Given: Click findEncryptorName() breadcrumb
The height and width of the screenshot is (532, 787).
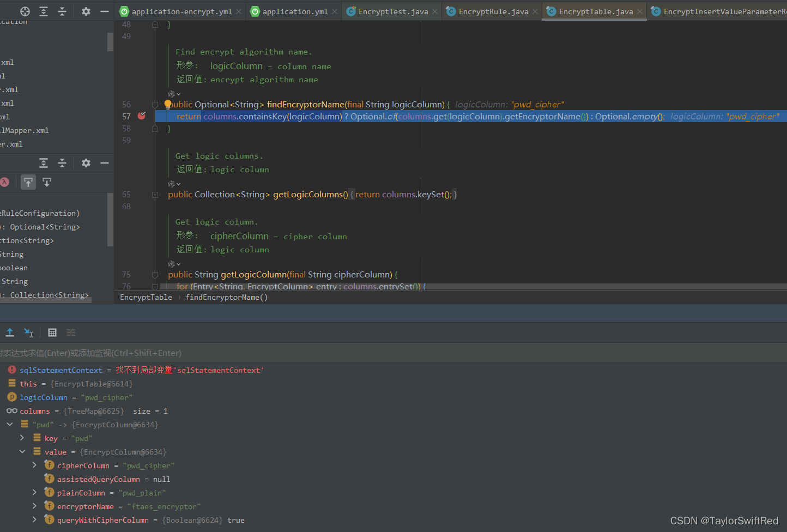Looking at the screenshot, I should point(226,297).
